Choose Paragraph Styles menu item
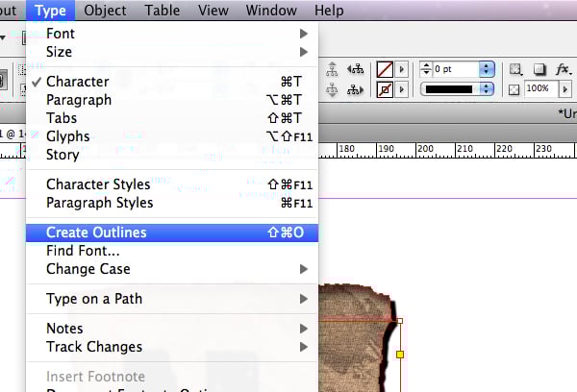 click(x=172, y=203)
